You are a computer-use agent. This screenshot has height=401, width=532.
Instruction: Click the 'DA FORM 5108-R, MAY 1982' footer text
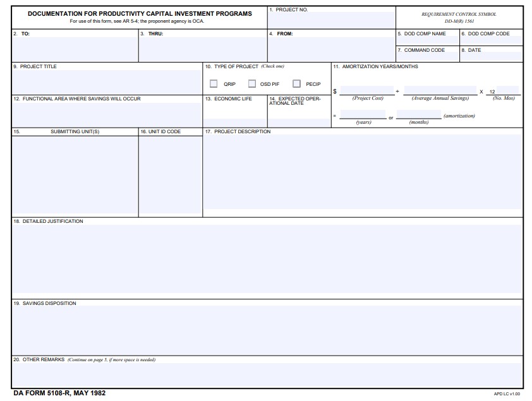coord(60,393)
